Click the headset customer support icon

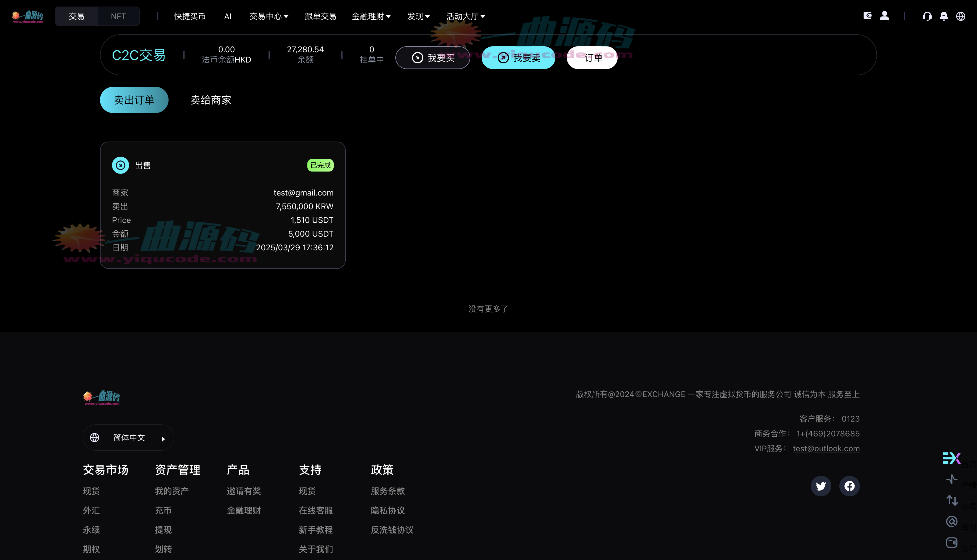click(927, 16)
